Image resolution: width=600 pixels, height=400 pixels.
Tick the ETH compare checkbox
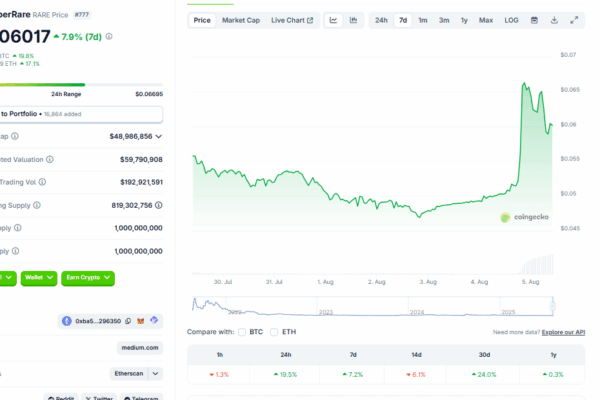[274, 332]
